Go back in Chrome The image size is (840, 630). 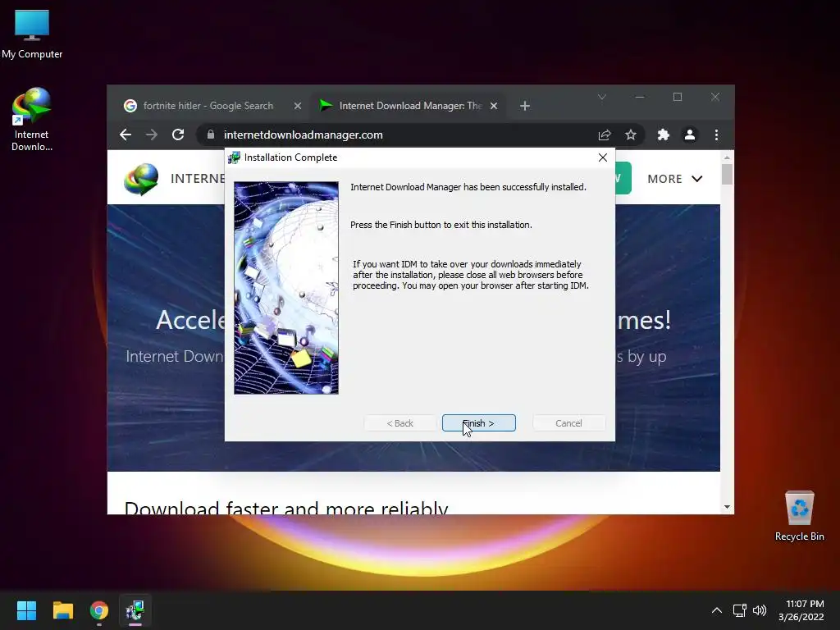click(126, 135)
